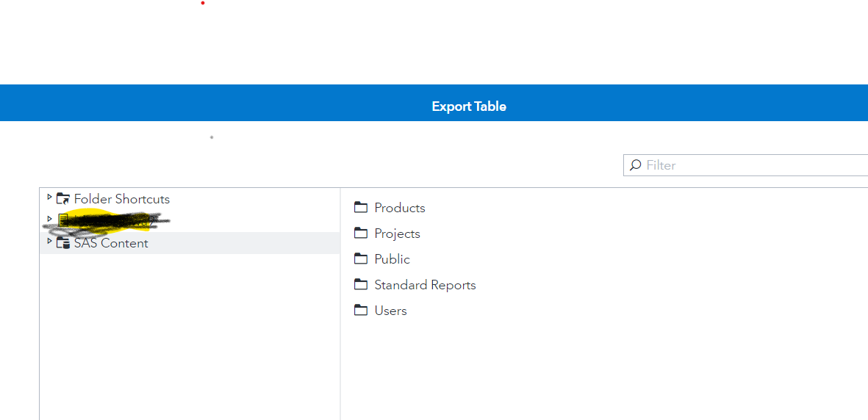
Task: Open the Products folder by its name
Action: [400, 208]
